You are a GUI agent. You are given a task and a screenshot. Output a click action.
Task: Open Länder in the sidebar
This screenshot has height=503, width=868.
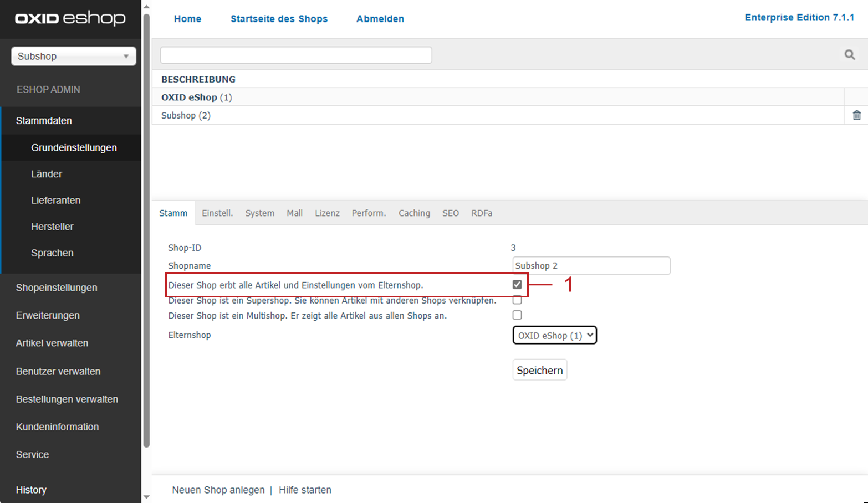47,174
